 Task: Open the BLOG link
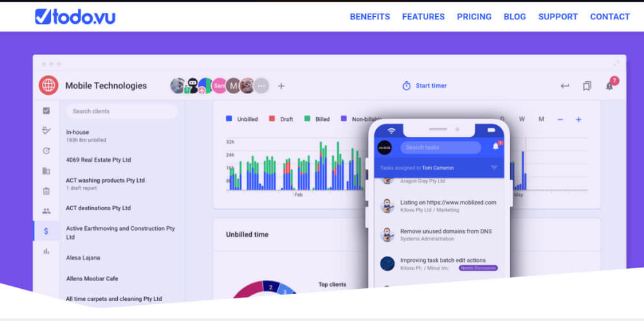point(515,17)
